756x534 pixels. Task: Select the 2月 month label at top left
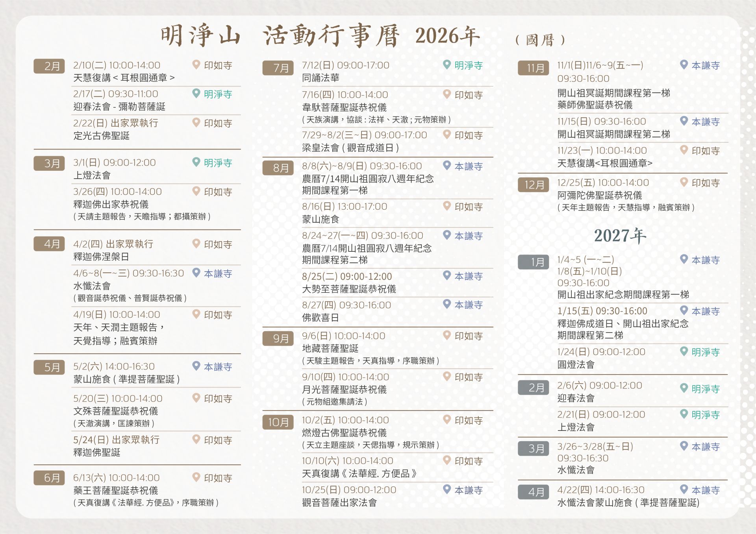coord(49,66)
